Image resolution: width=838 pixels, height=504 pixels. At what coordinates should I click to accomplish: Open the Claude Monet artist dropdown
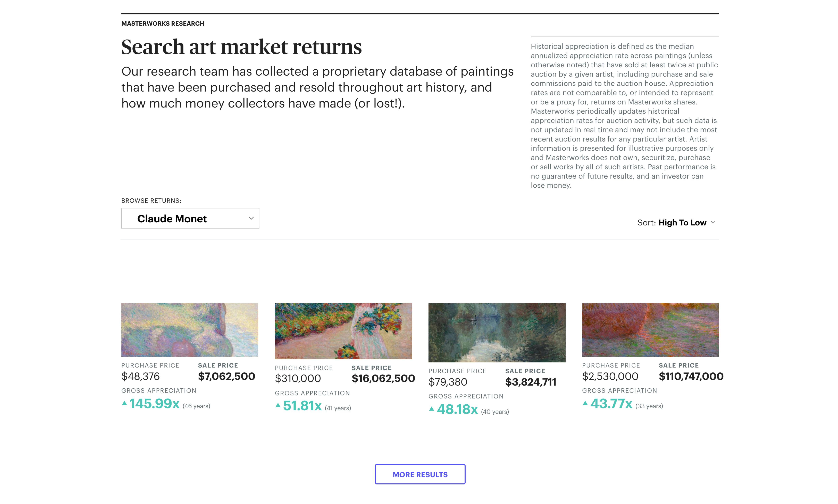tap(190, 218)
